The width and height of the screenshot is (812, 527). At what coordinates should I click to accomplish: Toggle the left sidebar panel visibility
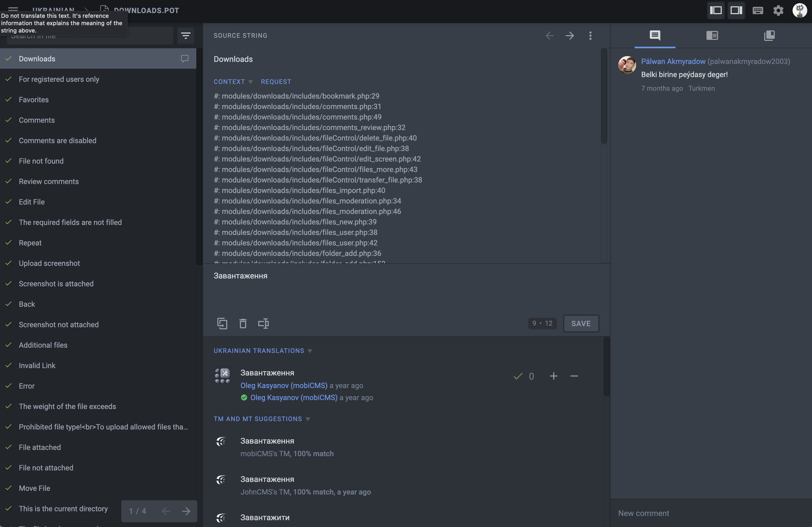click(x=716, y=10)
